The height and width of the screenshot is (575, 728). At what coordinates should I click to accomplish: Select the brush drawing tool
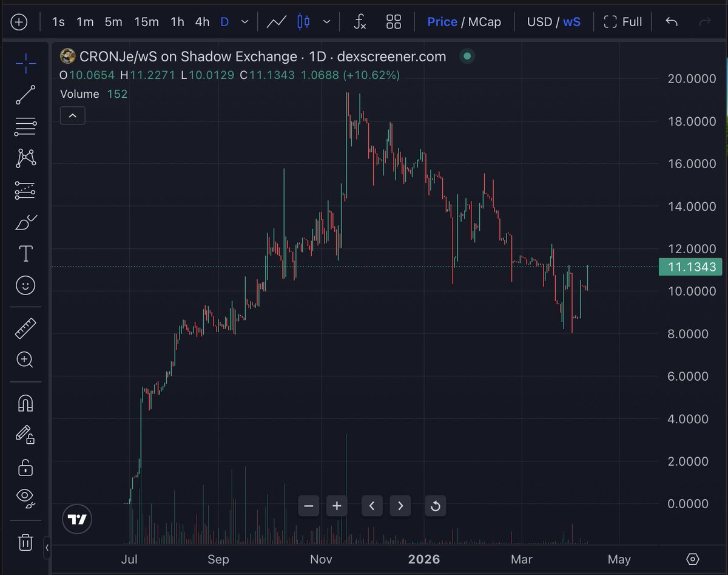25,222
